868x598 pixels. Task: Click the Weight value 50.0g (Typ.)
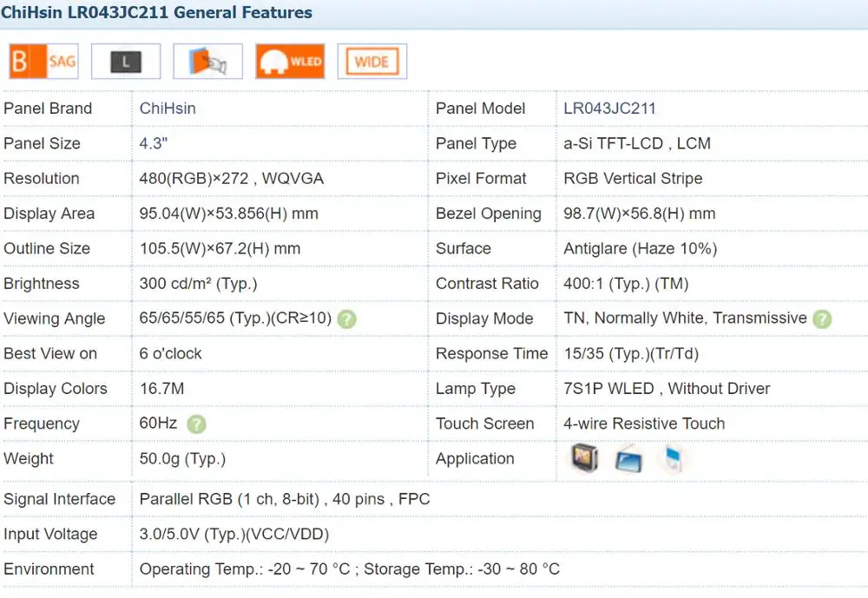(182, 458)
